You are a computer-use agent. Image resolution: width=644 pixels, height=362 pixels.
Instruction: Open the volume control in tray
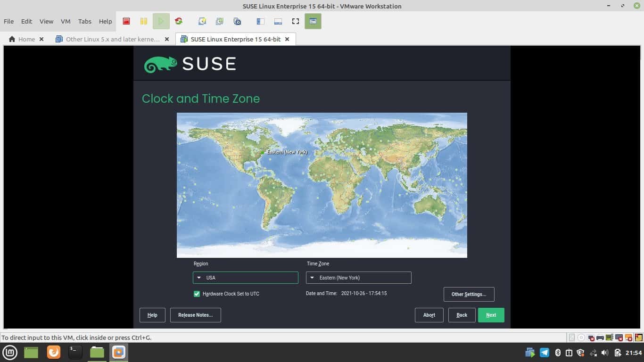coord(605,353)
